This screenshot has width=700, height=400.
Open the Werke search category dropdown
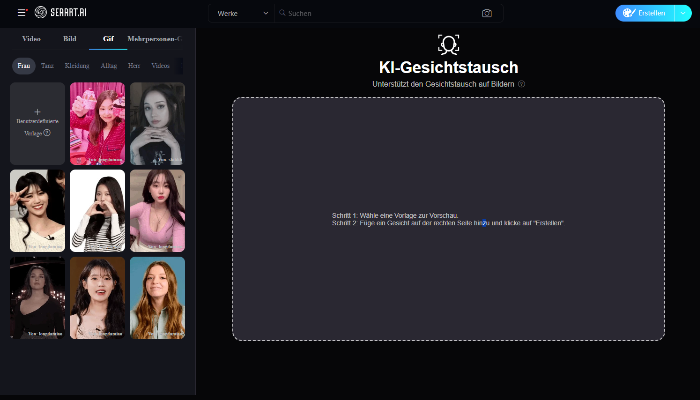point(242,13)
